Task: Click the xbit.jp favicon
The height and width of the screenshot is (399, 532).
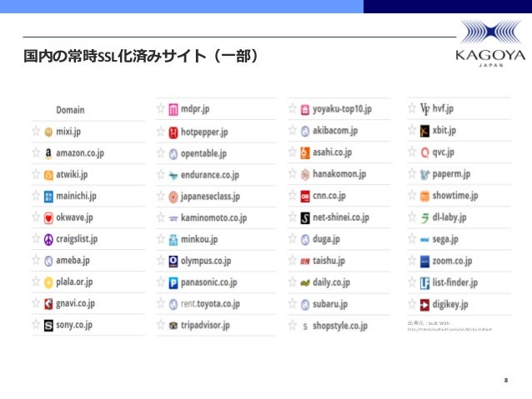Action: (424, 131)
